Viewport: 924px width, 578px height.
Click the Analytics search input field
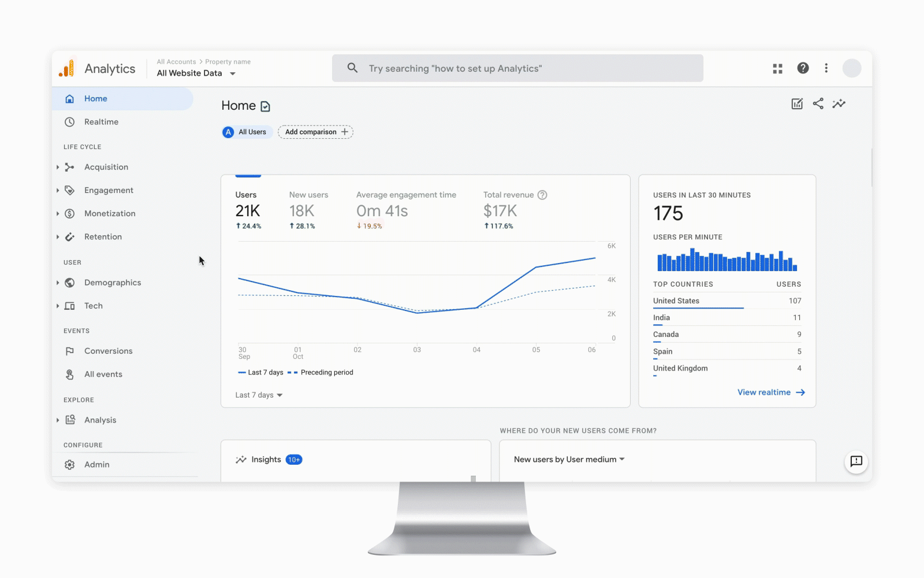pyautogui.click(x=517, y=68)
